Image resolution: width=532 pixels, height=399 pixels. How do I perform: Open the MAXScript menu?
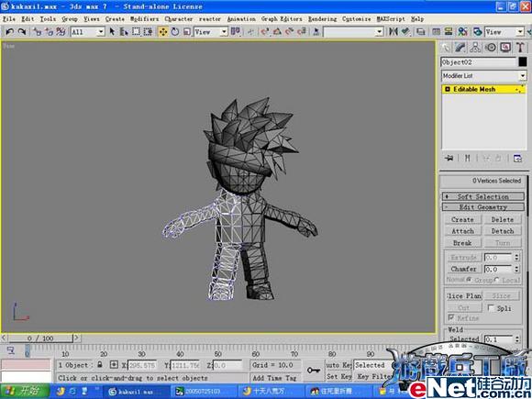(391, 19)
